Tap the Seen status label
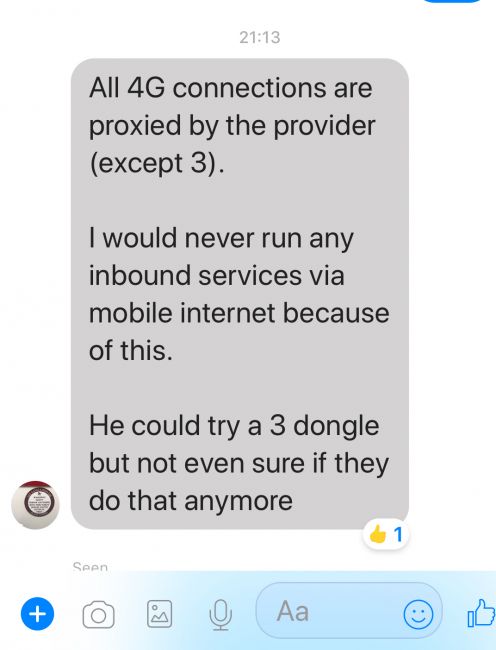Image resolution: width=496 pixels, height=650 pixels. click(x=90, y=566)
